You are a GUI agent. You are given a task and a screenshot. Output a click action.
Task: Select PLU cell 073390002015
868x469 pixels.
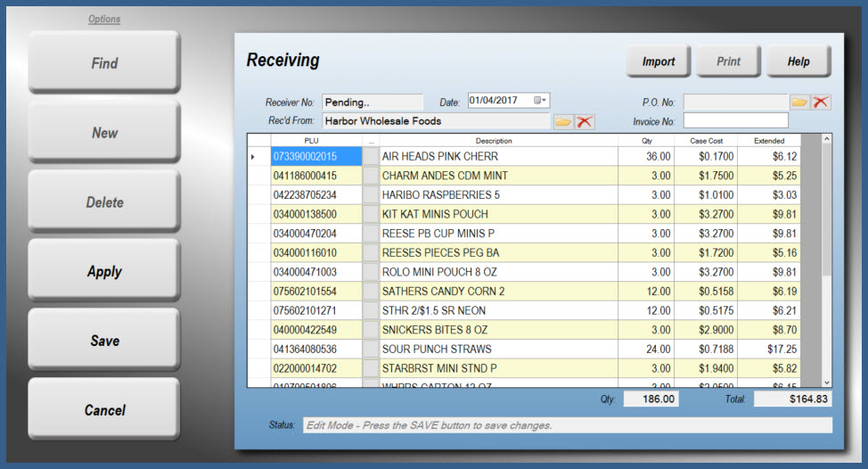316,156
